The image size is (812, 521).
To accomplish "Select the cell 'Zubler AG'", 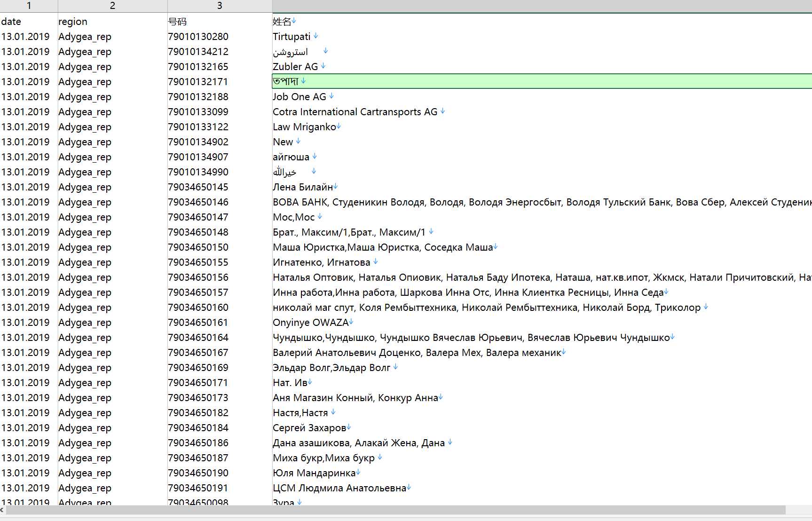I will click(x=542, y=67).
